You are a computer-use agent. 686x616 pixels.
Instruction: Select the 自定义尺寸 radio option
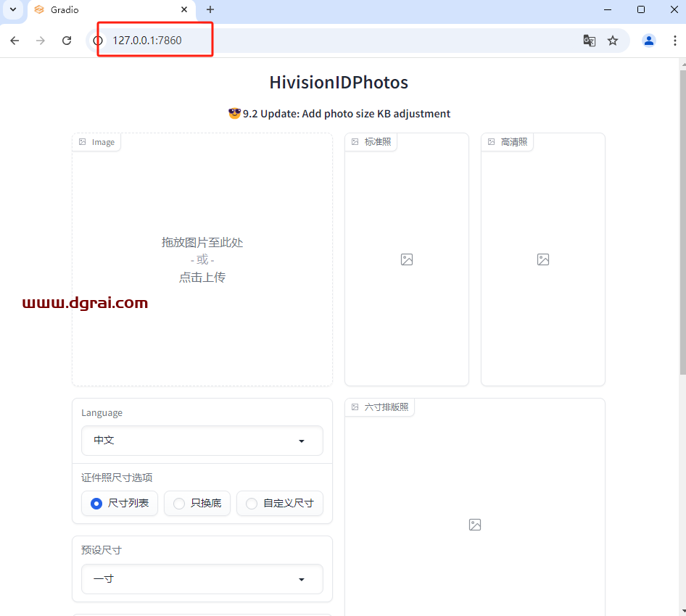pyautogui.click(x=280, y=504)
